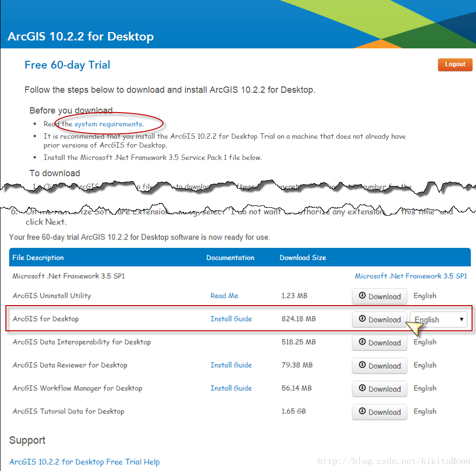Download ArcGIS Tutorial Data for Desktop
This screenshot has height=471, width=476.
[379, 412]
